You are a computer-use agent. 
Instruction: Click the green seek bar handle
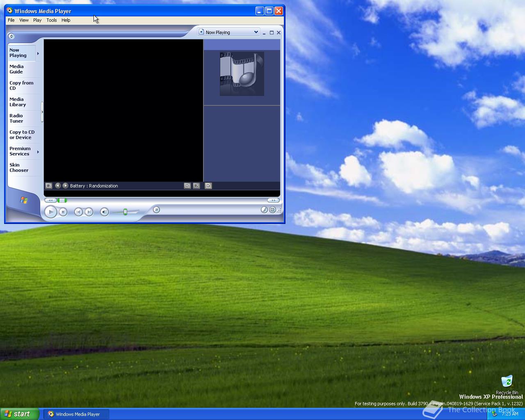click(x=62, y=200)
